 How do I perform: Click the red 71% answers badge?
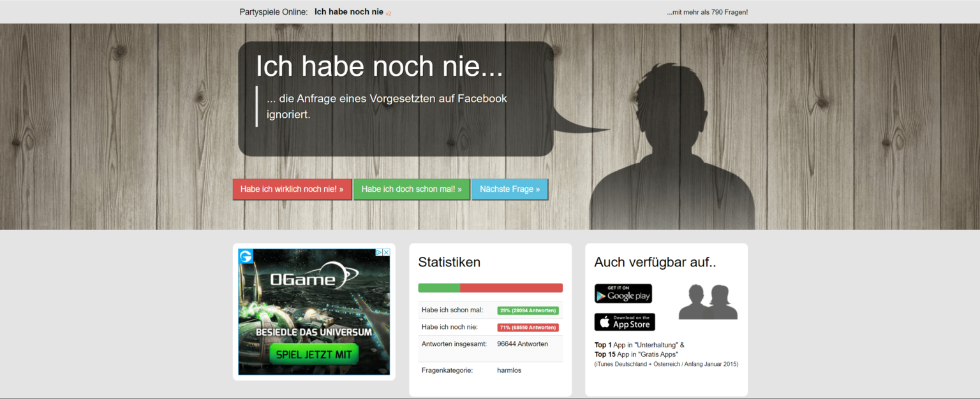[x=528, y=328]
